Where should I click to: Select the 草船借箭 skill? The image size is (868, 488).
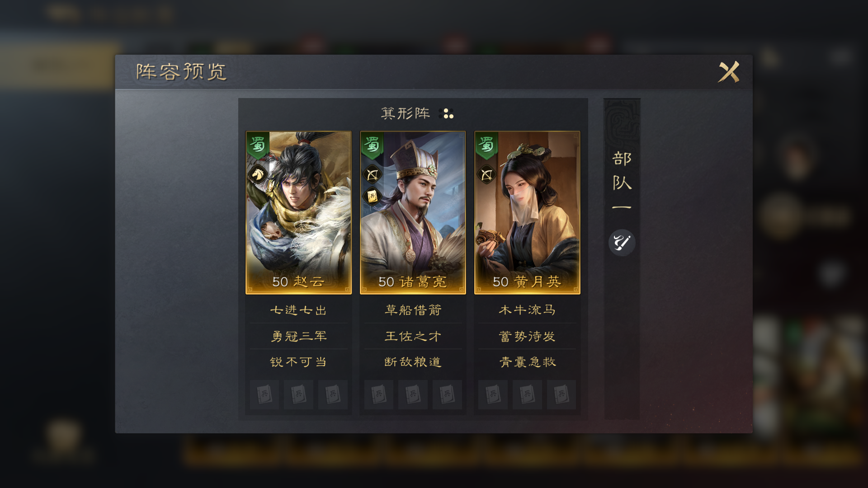coord(413,310)
